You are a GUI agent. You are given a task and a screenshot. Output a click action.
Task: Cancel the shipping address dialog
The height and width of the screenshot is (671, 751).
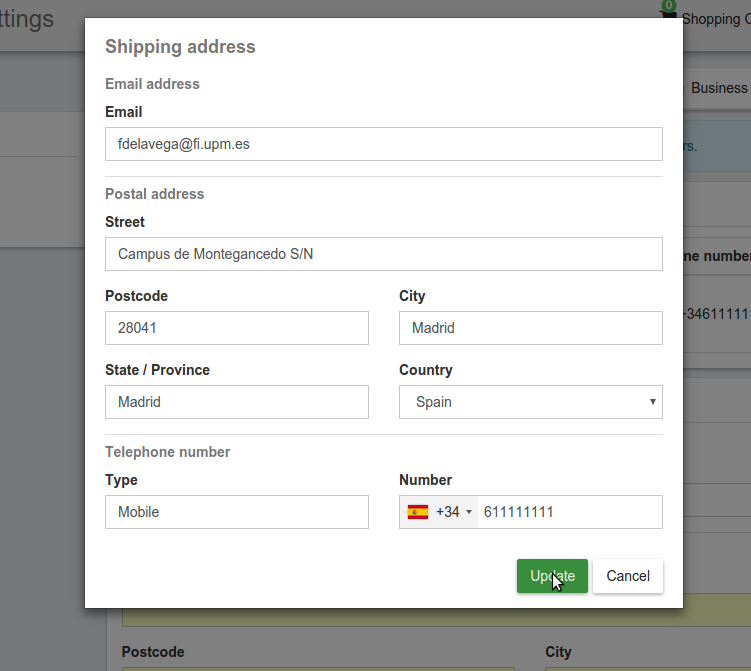[x=628, y=576]
